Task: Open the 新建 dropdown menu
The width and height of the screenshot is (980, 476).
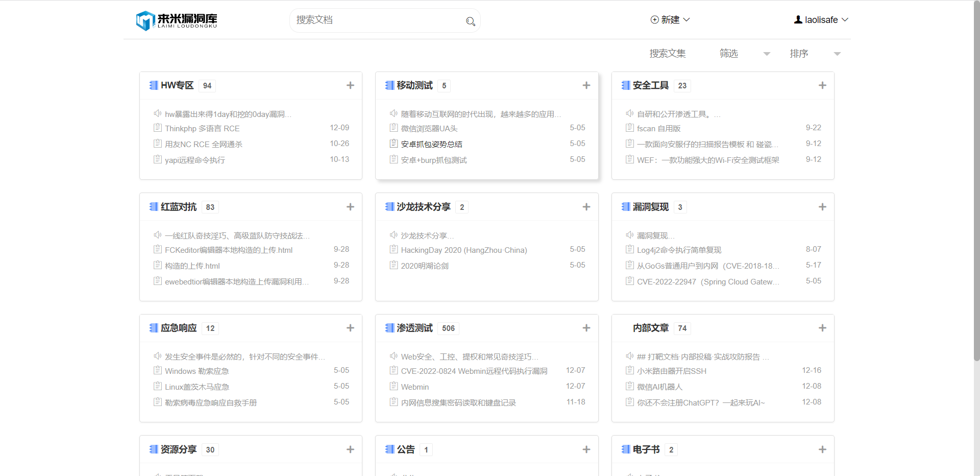Action: pos(670,20)
